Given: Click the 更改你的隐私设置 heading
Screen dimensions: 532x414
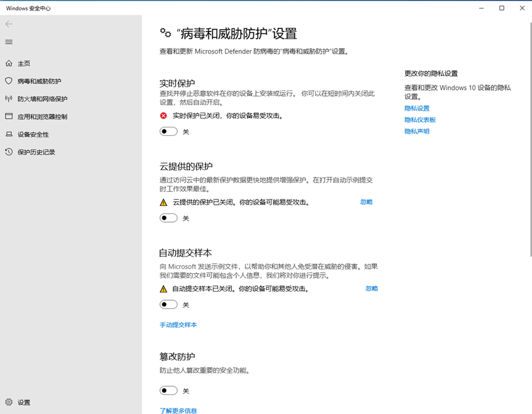Looking at the screenshot, I should (431, 73).
